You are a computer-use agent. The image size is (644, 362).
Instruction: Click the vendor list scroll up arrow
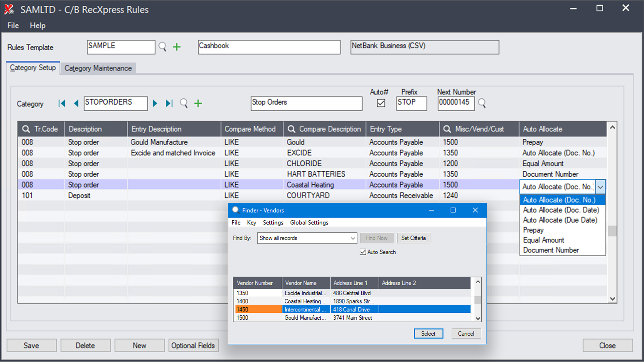click(478, 282)
